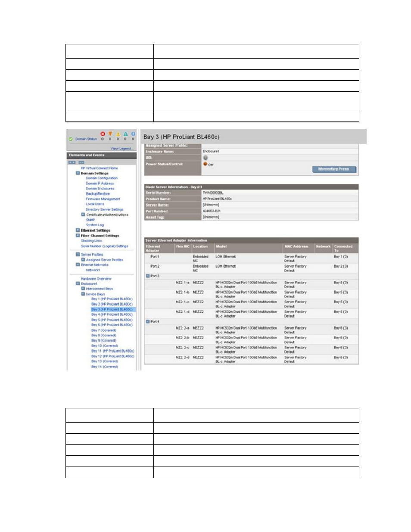Viewport: 411px width, 532px height.
Task: Select Bay 6 in Device Bays
Action: tap(112, 325)
